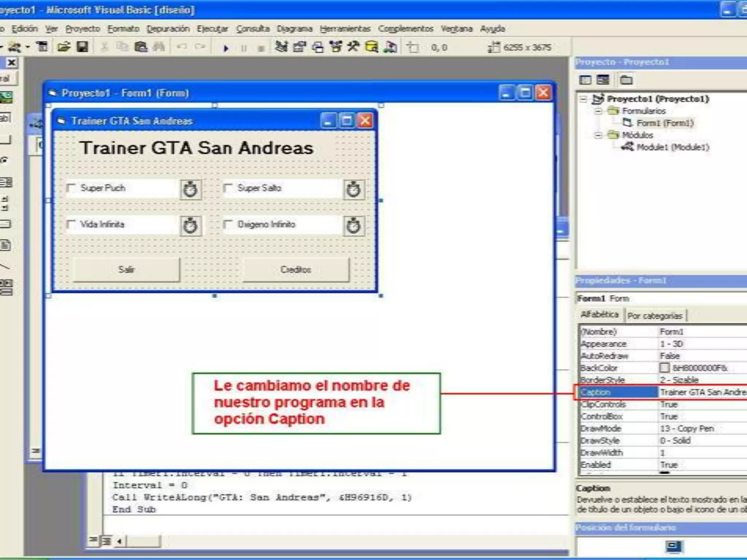Viewport: 747px width, 560px height.
Task: Click the BackColor property color swatch
Action: tap(665, 367)
